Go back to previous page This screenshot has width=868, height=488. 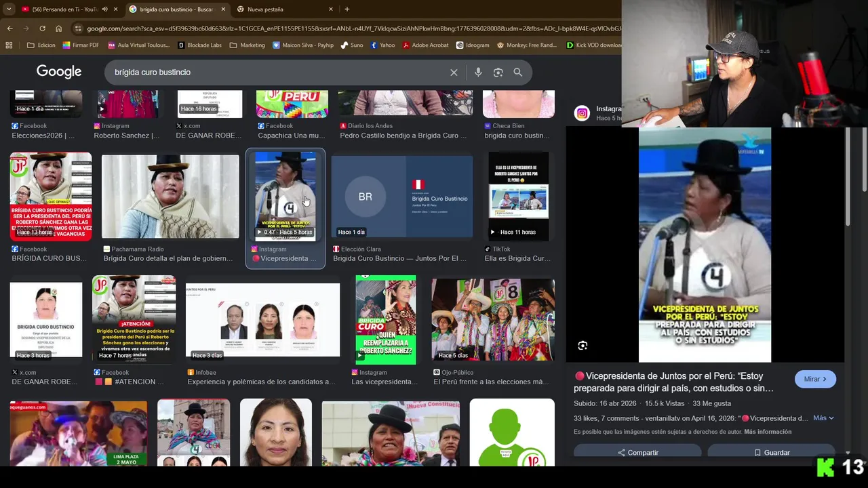9,28
